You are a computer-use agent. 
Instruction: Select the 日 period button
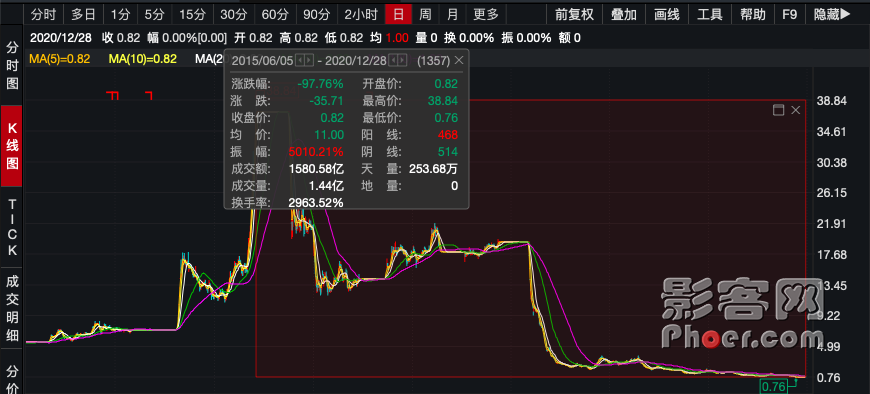398,14
